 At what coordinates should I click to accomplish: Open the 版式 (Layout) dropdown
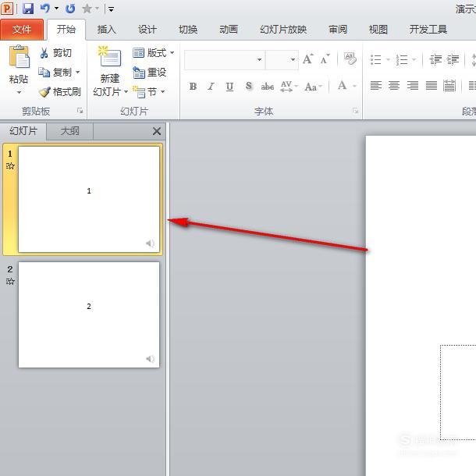[154, 53]
